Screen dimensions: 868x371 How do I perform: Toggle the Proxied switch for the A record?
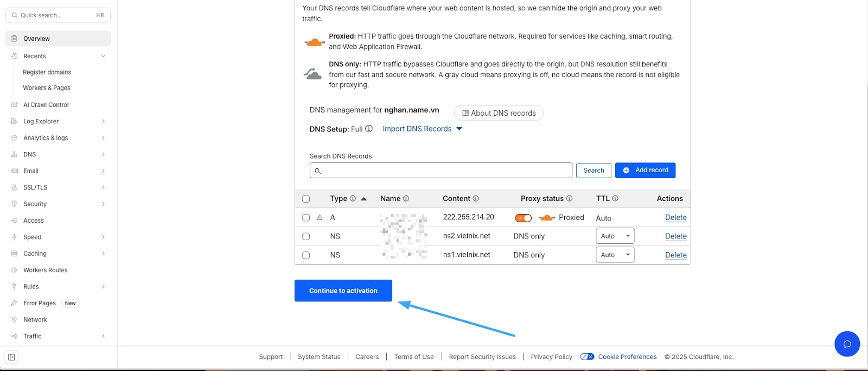pos(524,218)
